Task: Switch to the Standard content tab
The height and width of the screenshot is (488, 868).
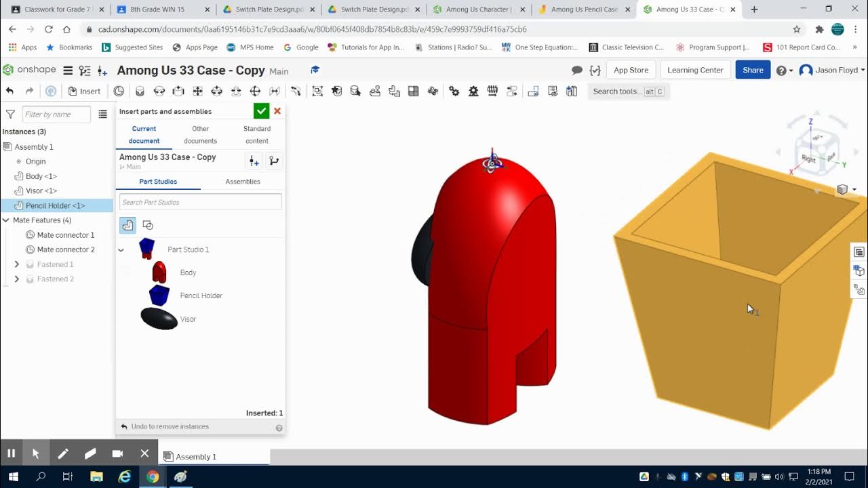Action: (x=257, y=135)
